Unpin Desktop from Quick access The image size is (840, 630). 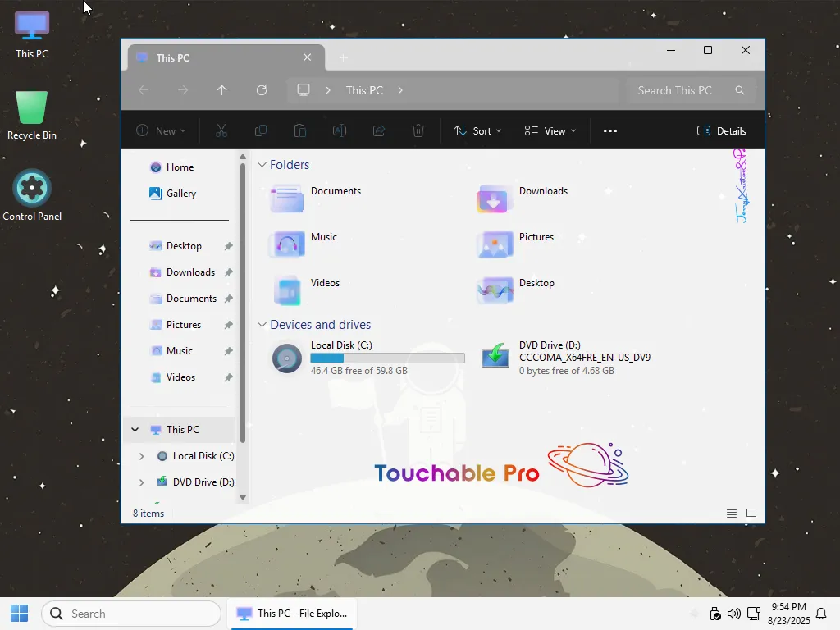[x=228, y=246]
